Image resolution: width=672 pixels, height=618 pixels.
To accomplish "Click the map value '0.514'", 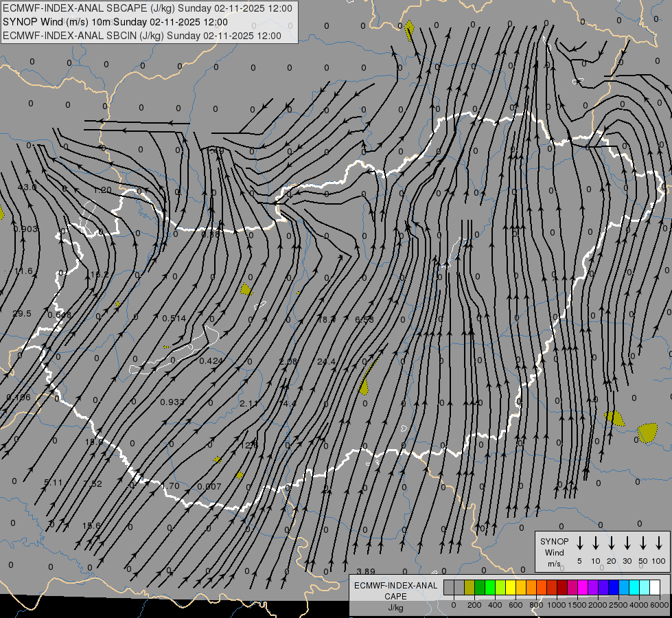I will [174, 318].
